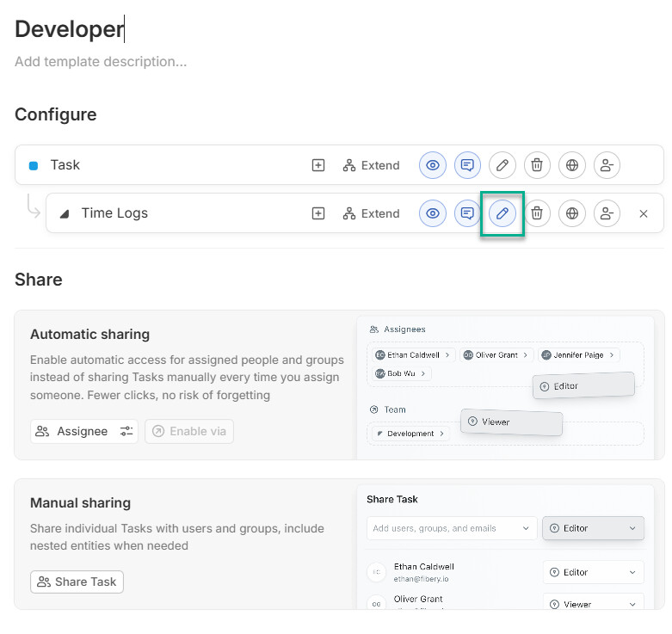Toggle view permission eye for Task
This screenshot has width=672, height=634.
[x=433, y=165]
